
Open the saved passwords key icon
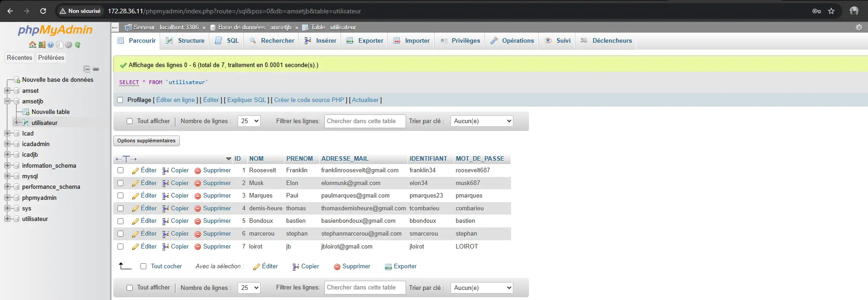coord(817,11)
